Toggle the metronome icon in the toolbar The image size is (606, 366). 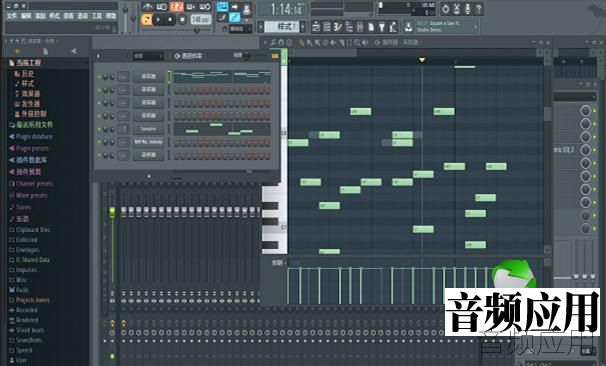point(148,7)
